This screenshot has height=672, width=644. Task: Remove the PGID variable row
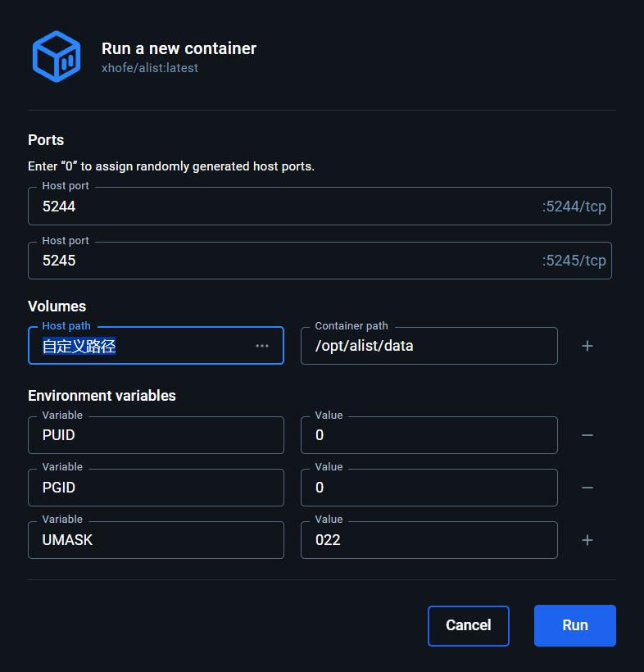[x=587, y=488]
